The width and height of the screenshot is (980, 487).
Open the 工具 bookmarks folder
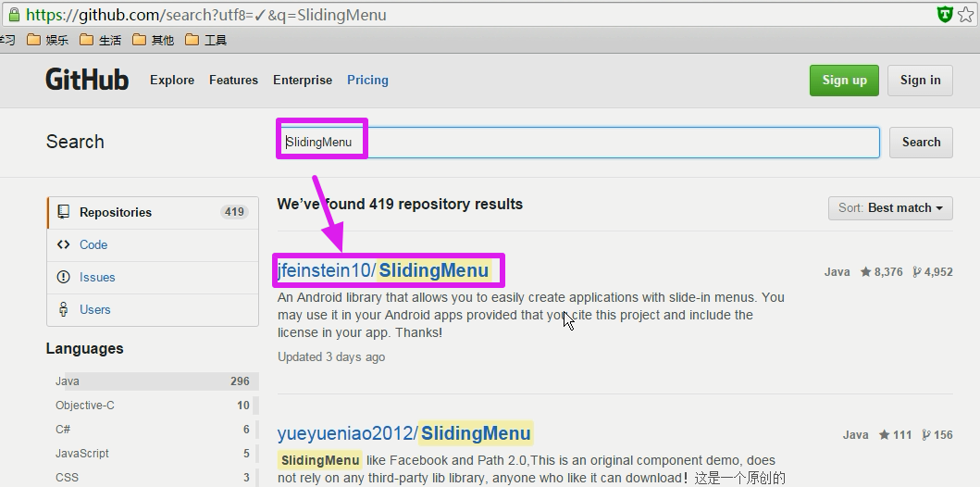[x=206, y=40]
